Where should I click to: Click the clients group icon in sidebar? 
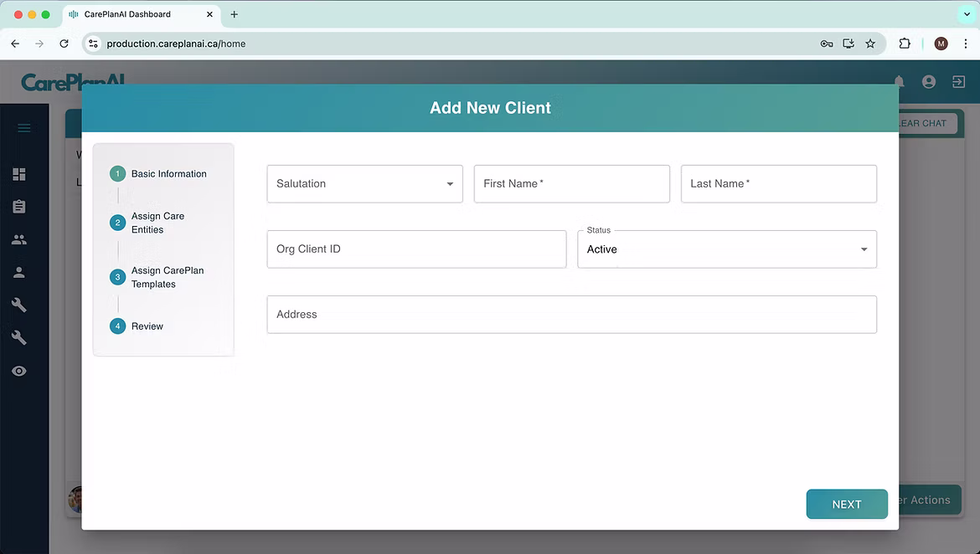tap(18, 239)
